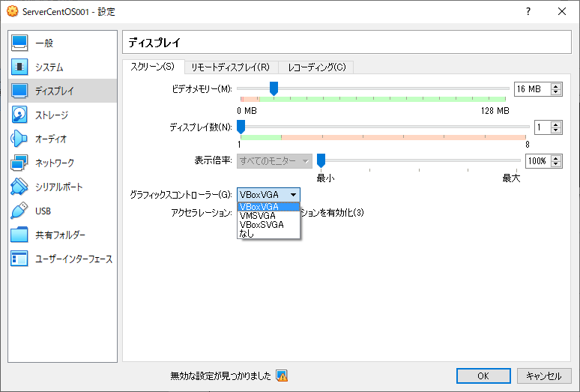Close the settings dialog window
Image resolution: width=580 pixels, height=392 pixels.
click(x=562, y=11)
